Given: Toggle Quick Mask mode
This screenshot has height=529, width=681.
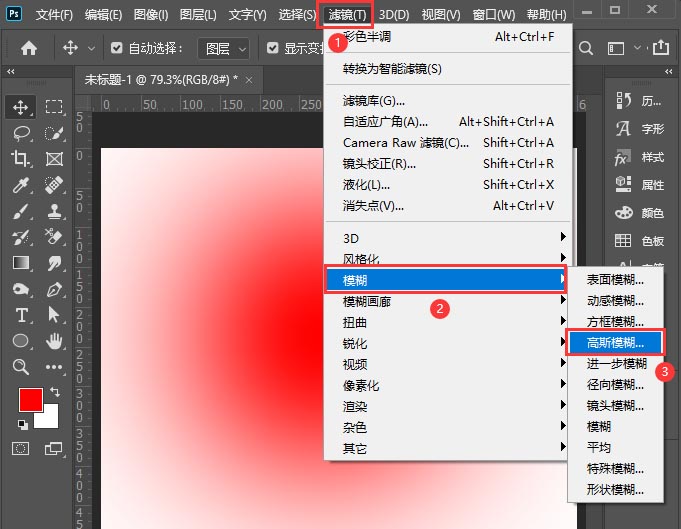Looking at the screenshot, I should 20,448.
